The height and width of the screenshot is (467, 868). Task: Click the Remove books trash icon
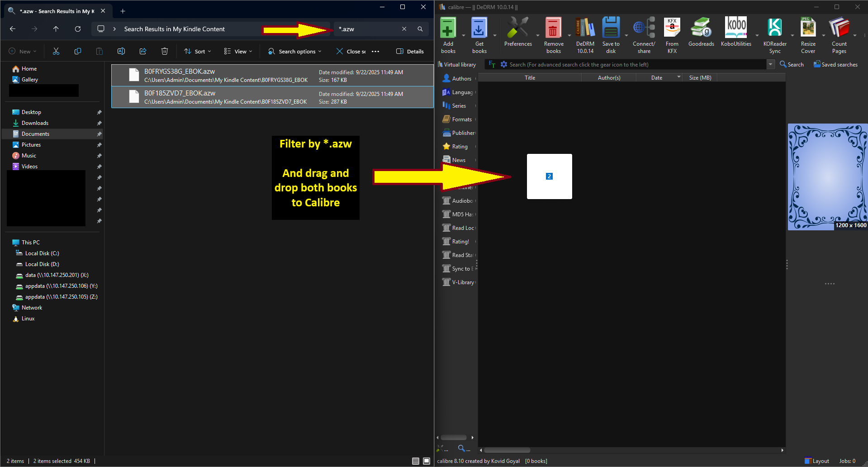(x=553, y=28)
